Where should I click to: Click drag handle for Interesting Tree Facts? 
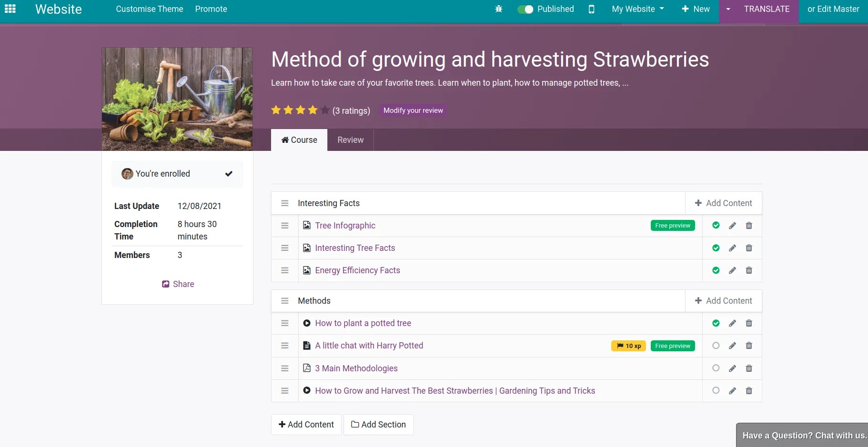(285, 248)
